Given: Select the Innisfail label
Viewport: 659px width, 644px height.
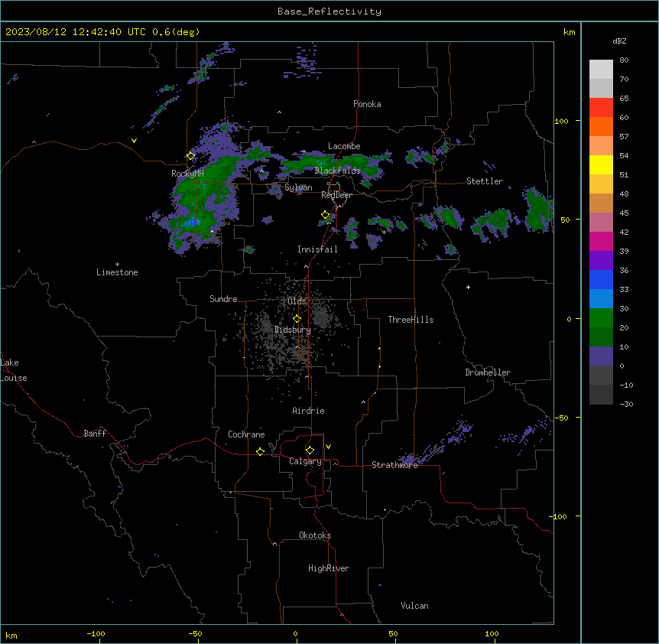Looking at the screenshot, I should (x=317, y=249).
